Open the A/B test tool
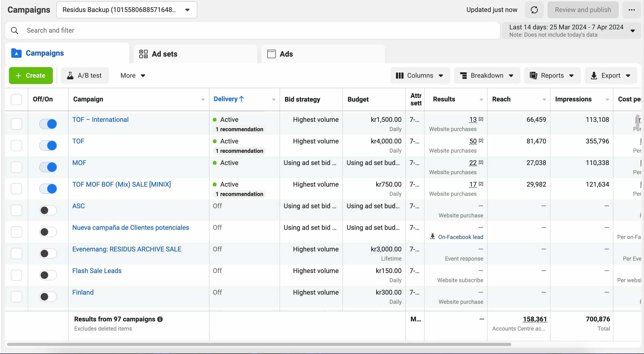Viewport: 644px width, 354px height. pyautogui.click(x=85, y=75)
